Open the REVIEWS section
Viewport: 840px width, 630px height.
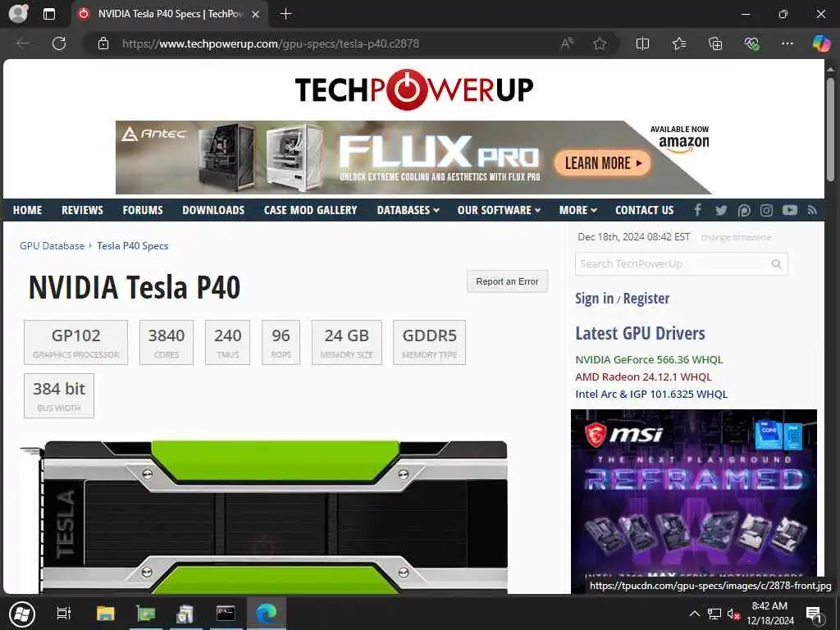tap(82, 210)
